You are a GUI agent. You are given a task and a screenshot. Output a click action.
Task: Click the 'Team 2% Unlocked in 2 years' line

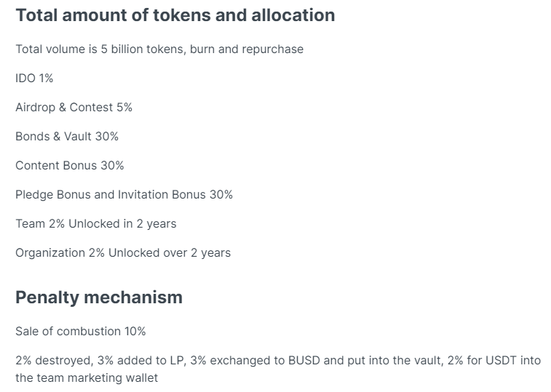(95, 224)
